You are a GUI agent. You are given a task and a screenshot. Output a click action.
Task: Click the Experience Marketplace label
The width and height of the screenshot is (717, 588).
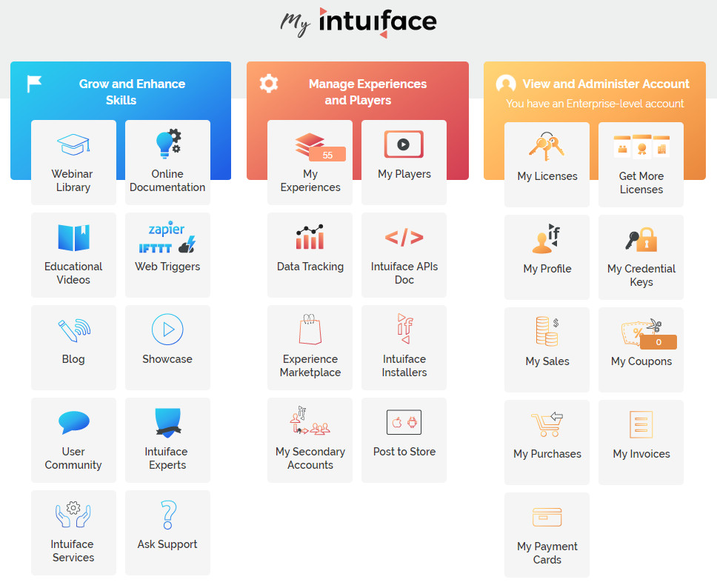(x=310, y=366)
